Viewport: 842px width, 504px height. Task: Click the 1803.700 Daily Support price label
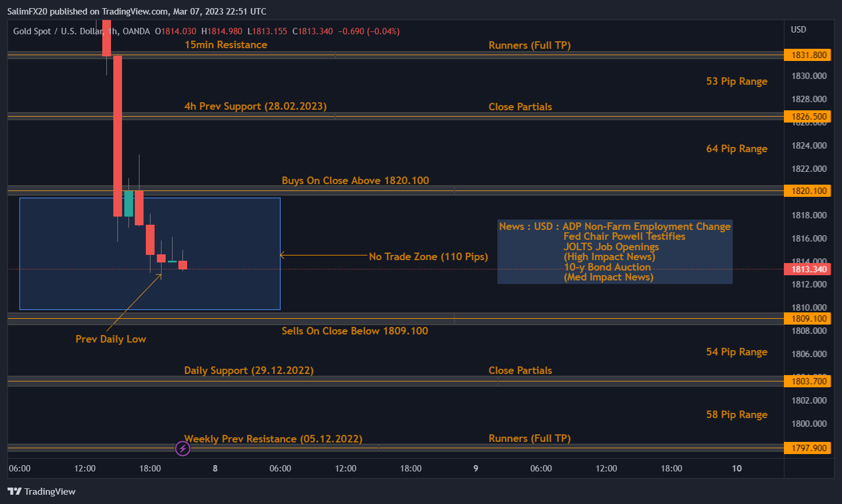coord(808,381)
